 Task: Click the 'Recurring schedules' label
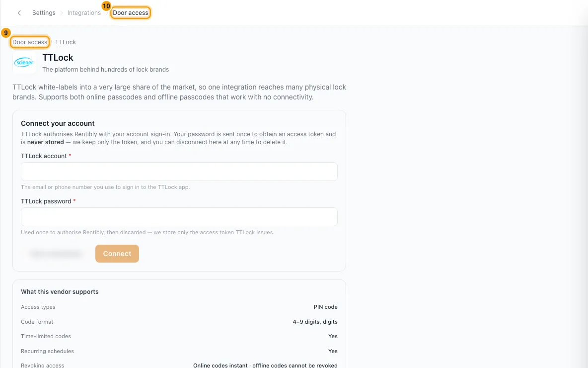click(x=47, y=352)
